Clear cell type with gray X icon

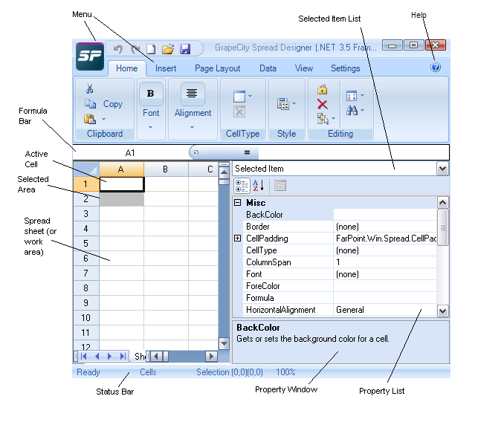(x=239, y=111)
